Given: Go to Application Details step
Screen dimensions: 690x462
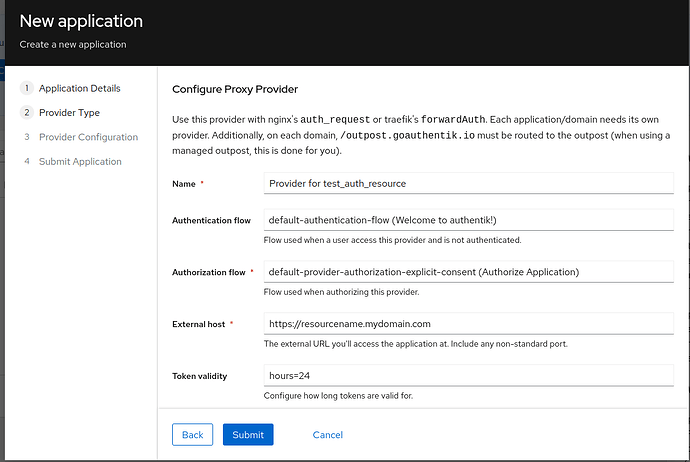Looking at the screenshot, I should 79,88.
